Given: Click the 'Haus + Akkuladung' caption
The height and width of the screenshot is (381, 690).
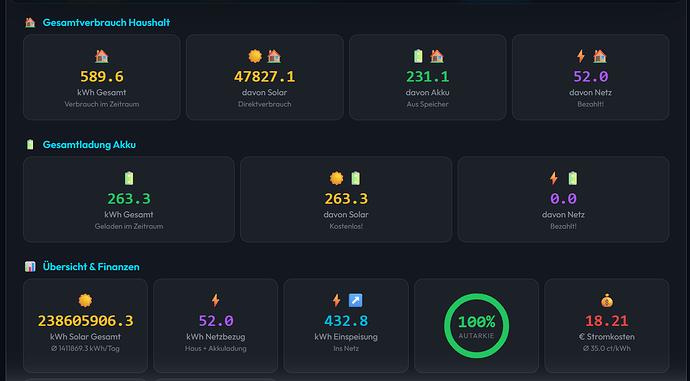Looking at the screenshot, I should click(216, 348).
